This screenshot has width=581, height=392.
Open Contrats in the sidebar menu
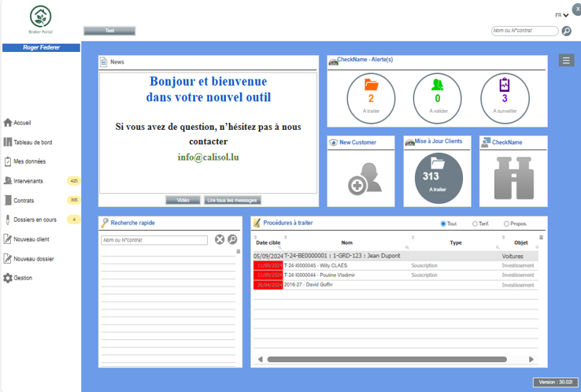point(24,201)
